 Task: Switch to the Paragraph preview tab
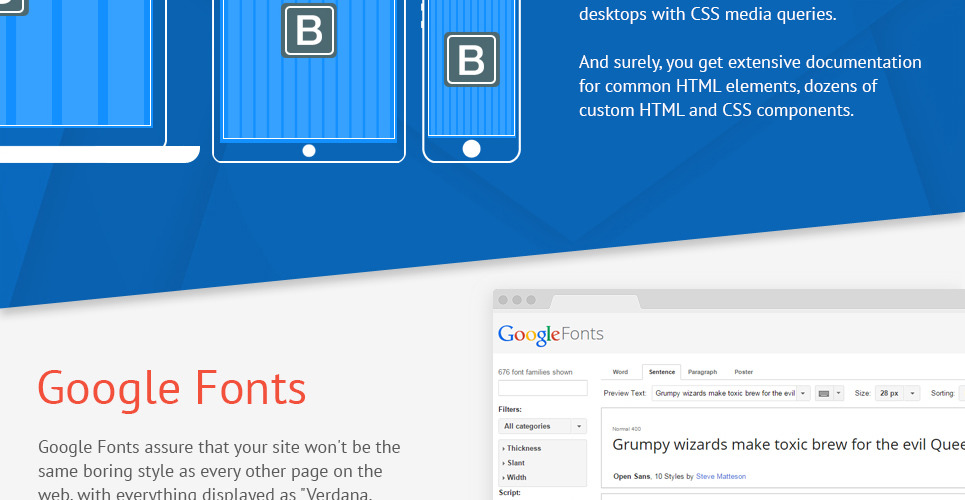(x=702, y=372)
